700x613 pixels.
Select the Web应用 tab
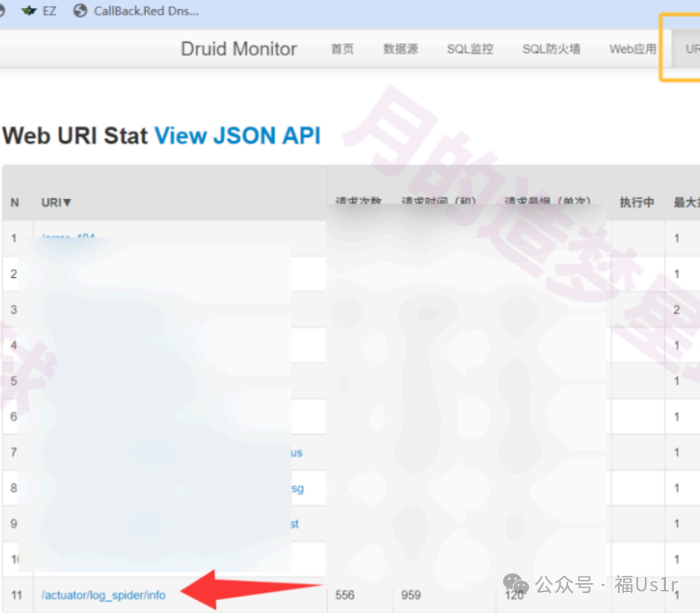coord(632,48)
